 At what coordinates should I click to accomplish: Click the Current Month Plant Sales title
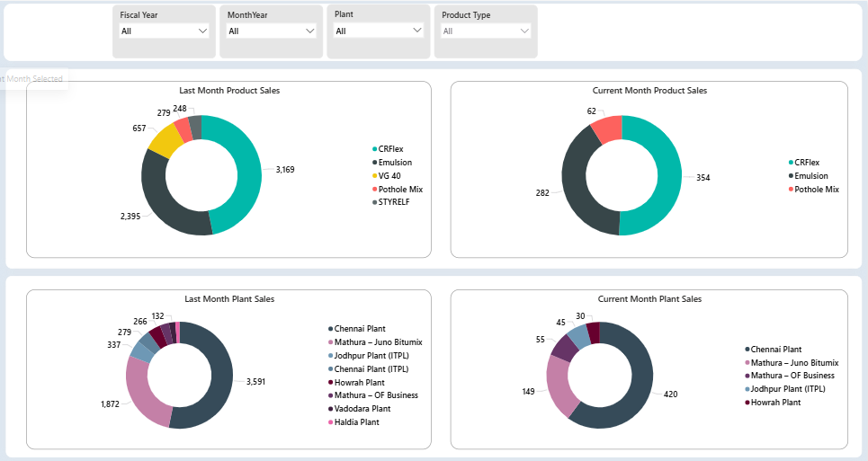[x=649, y=299]
